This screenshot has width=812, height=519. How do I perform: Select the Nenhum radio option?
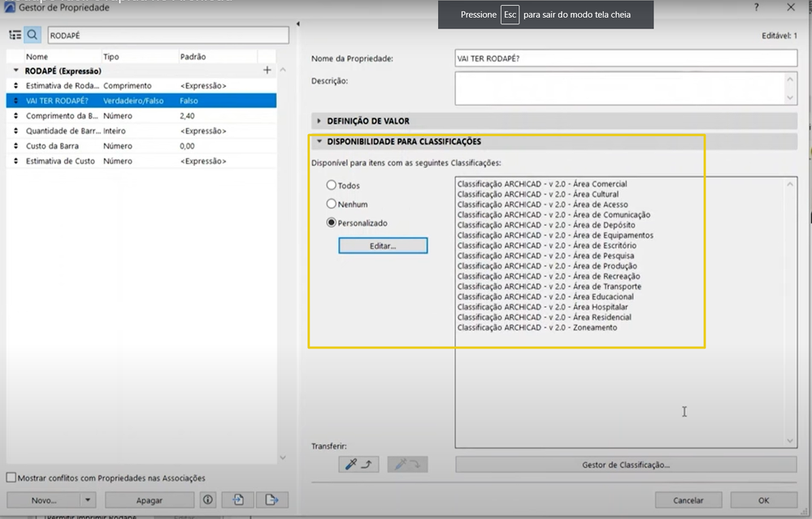(331, 204)
